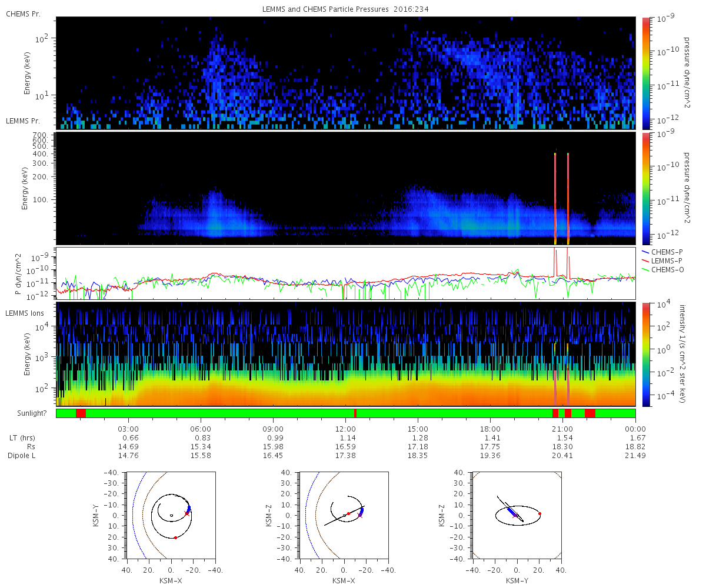Click the KSM-Y vs KSM-Z orbit plot
The height and width of the screenshot is (588, 706).
point(517,516)
